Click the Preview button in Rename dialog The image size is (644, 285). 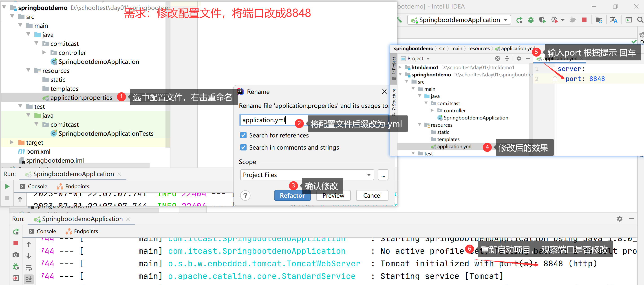coord(333,195)
